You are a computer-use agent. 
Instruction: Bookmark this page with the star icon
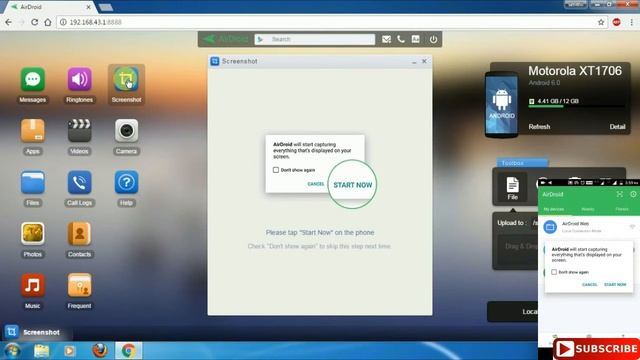[x=601, y=22]
